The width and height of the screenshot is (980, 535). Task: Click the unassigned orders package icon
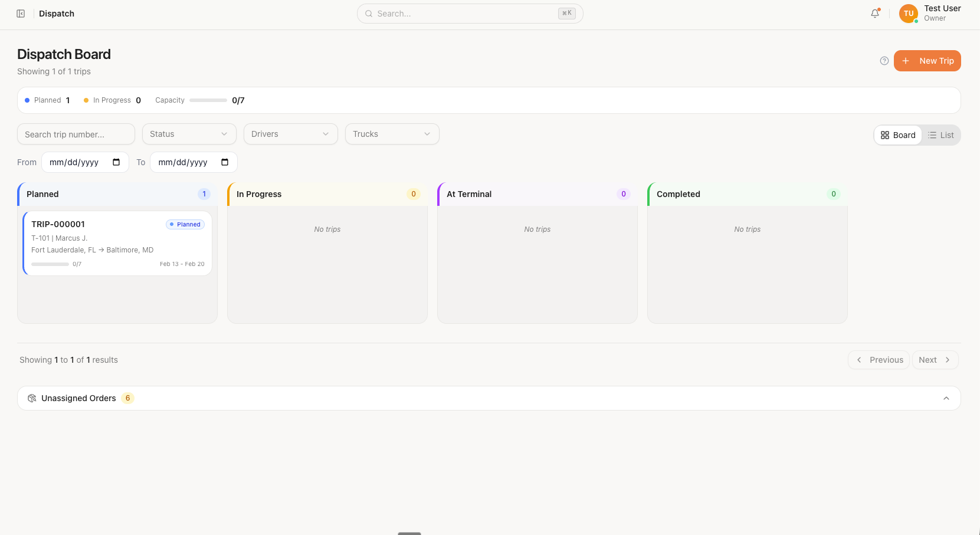click(32, 398)
